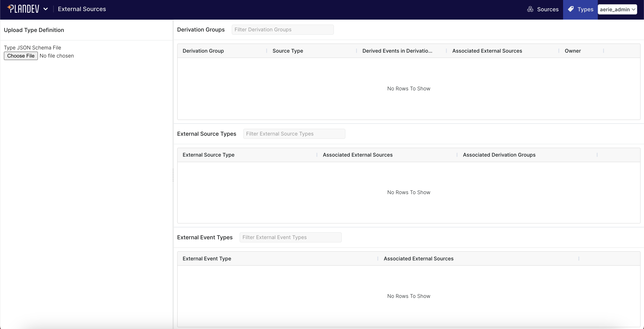Switch to the Types page
This screenshot has height=329, width=644.
click(580, 9)
